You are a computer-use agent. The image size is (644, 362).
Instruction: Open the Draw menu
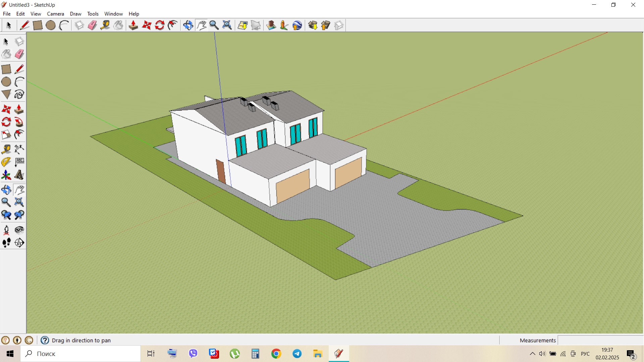(75, 14)
